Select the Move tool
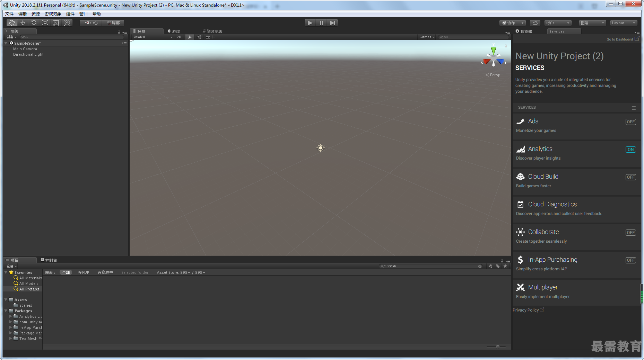The width and height of the screenshot is (644, 360). (23, 23)
